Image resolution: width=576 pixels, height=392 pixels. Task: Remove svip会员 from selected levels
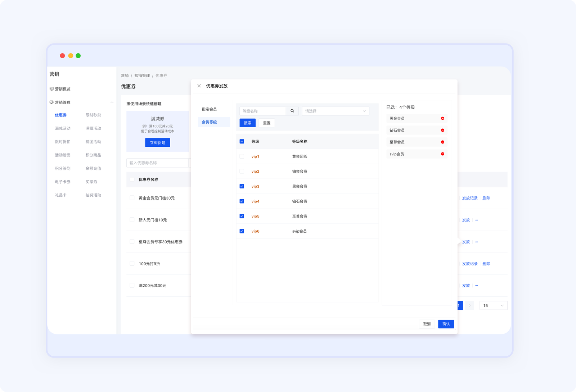pyautogui.click(x=442, y=154)
